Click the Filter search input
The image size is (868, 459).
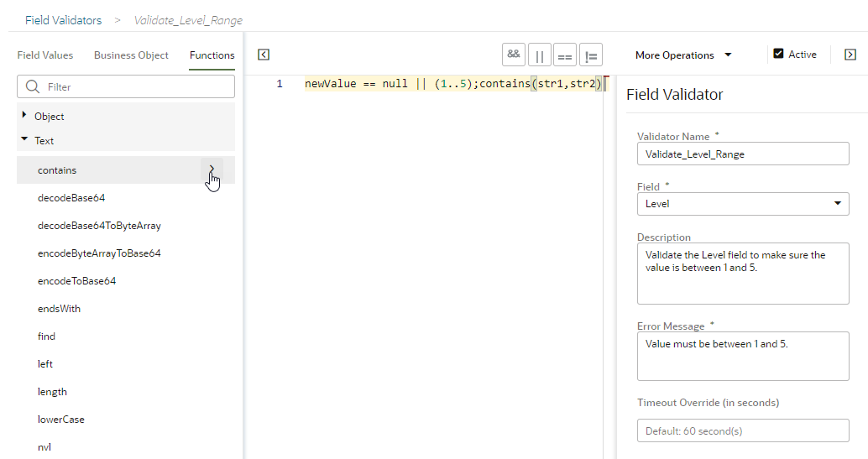coord(126,87)
